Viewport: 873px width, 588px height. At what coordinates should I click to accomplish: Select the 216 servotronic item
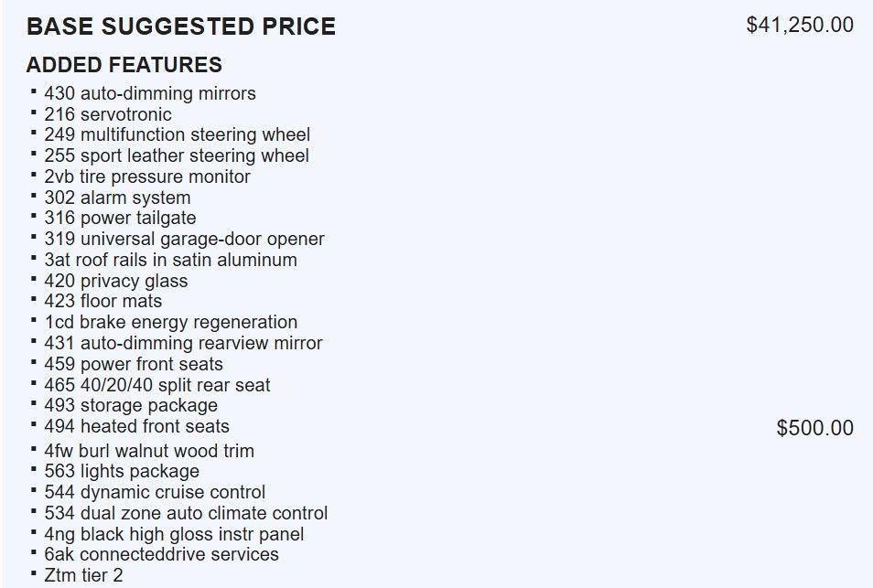[x=108, y=114]
